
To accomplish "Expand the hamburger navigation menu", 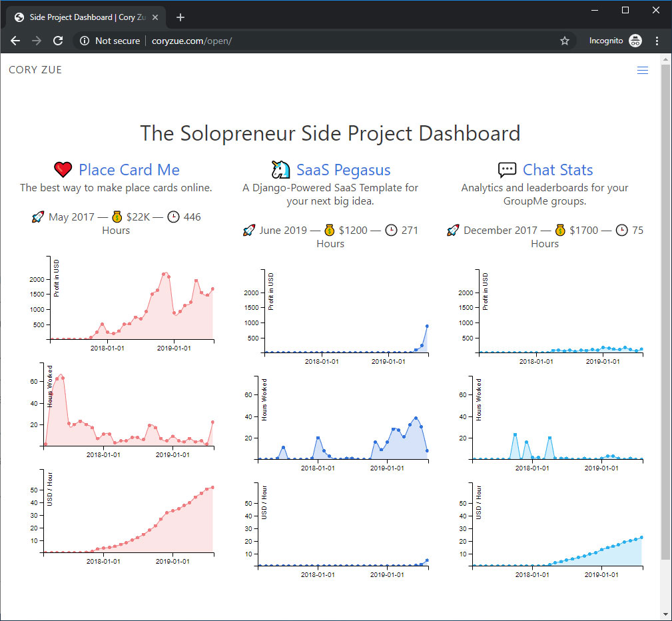I will [642, 70].
